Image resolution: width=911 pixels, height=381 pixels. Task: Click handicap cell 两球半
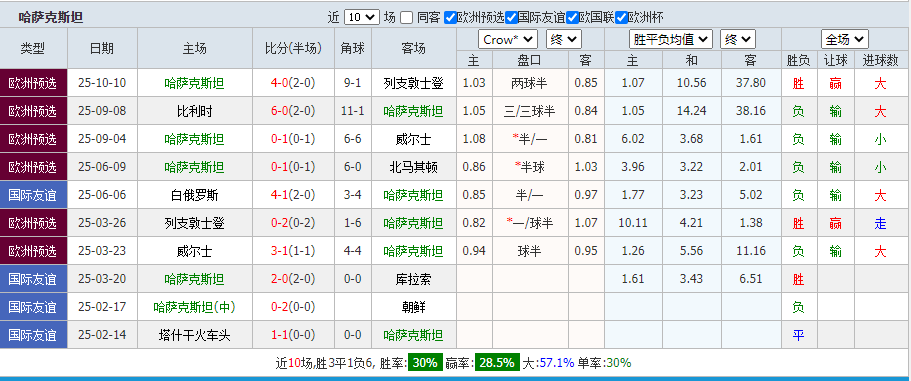point(530,83)
